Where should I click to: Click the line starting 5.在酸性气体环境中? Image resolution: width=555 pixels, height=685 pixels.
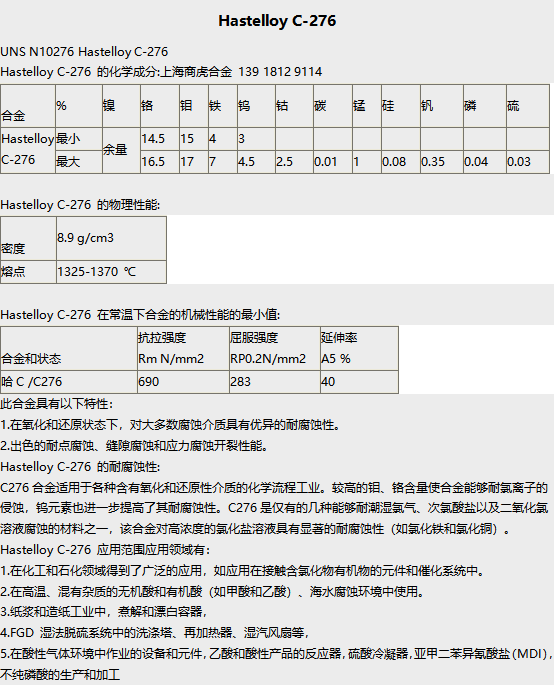(x=277, y=654)
